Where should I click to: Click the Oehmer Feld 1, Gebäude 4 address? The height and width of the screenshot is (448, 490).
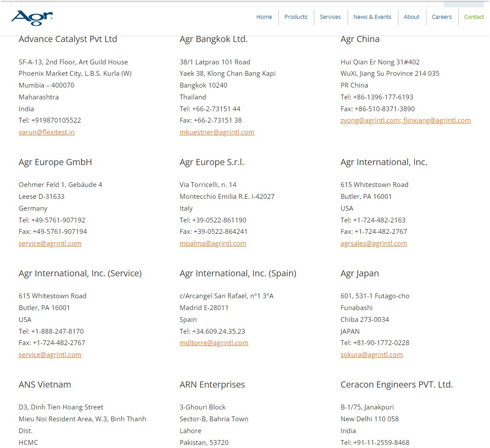pyautogui.click(x=60, y=184)
